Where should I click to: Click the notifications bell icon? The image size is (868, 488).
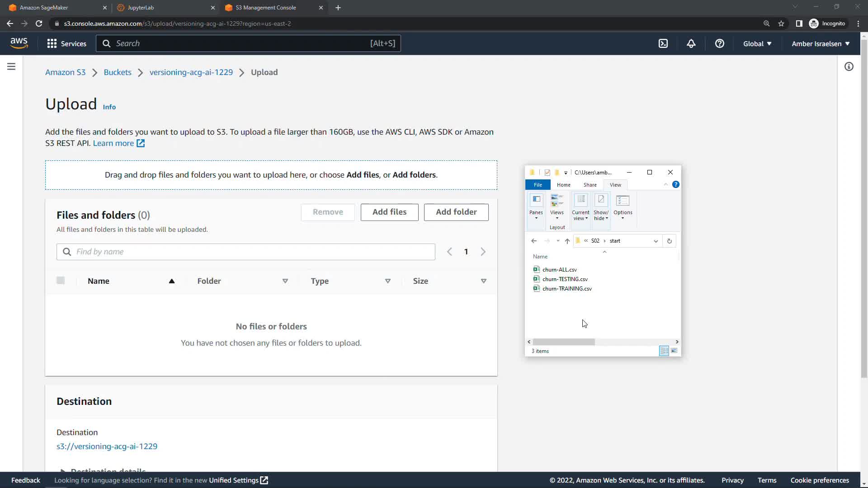pos(691,43)
